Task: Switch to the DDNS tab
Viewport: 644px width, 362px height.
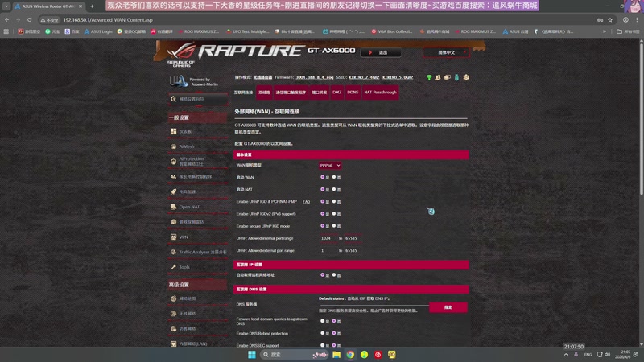Action: 353,93
